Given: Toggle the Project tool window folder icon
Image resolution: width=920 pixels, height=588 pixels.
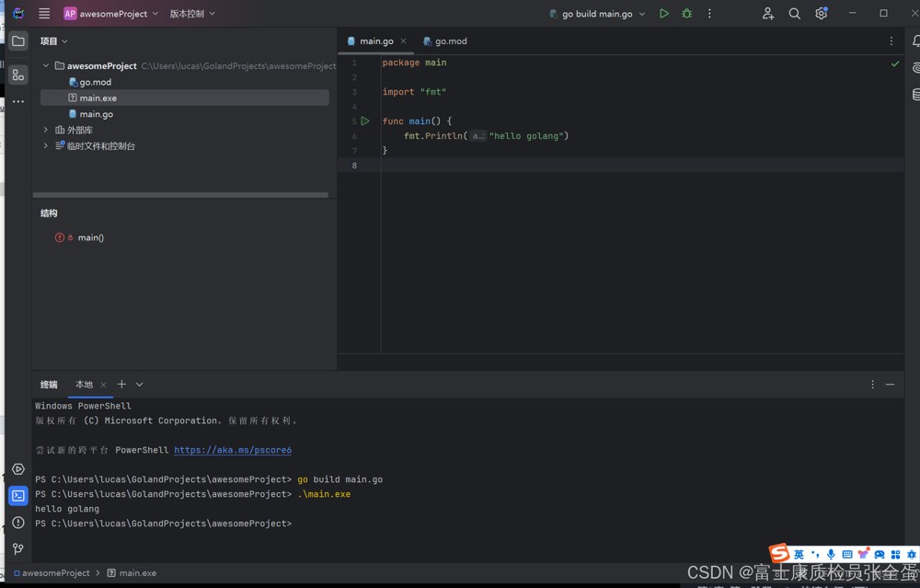Looking at the screenshot, I should coord(17,41).
